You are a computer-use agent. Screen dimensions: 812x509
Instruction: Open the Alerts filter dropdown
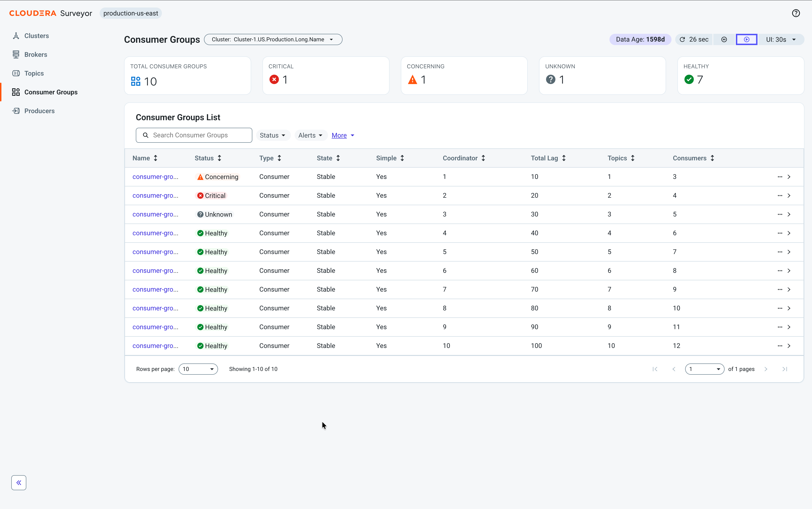311,135
